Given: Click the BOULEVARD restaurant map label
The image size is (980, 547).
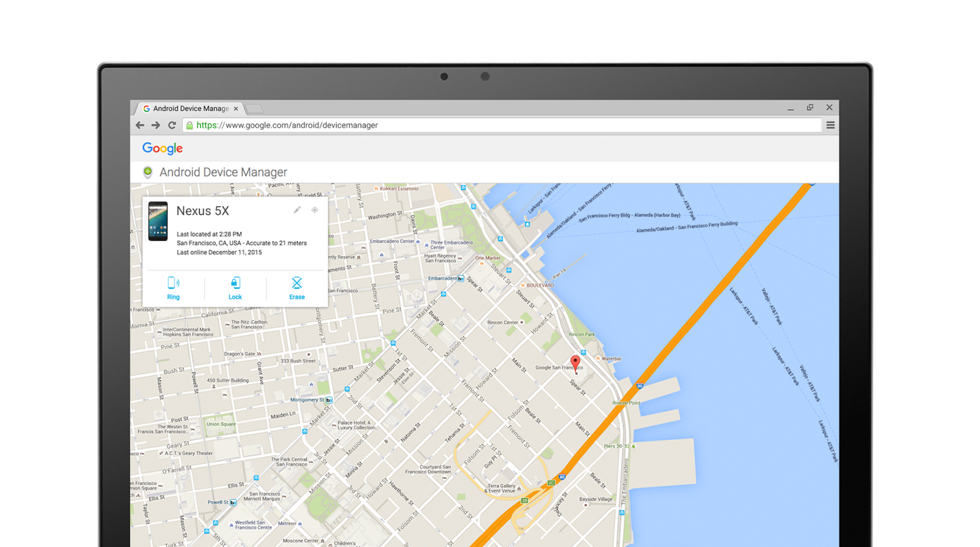Looking at the screenshot, I should pos(540,285).
